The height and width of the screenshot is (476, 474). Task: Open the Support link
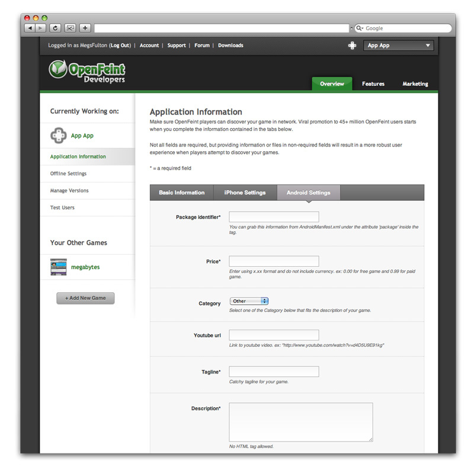pos(177,46)
